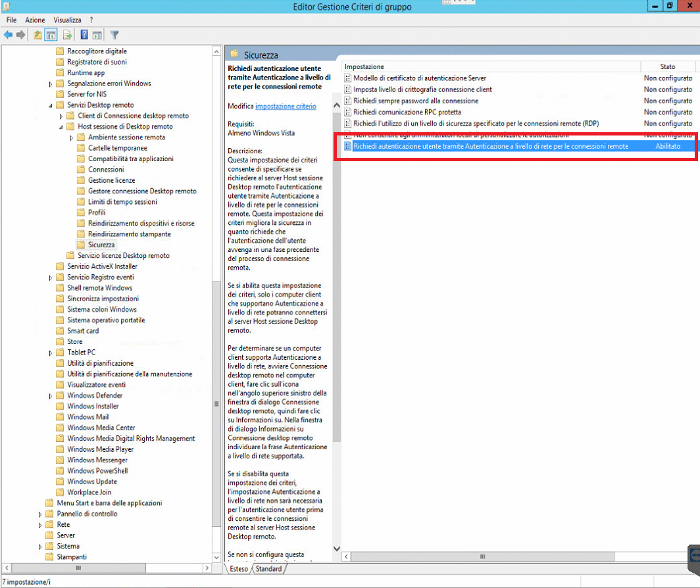Go back using the blue Back arrow

(x=8, y=35)
